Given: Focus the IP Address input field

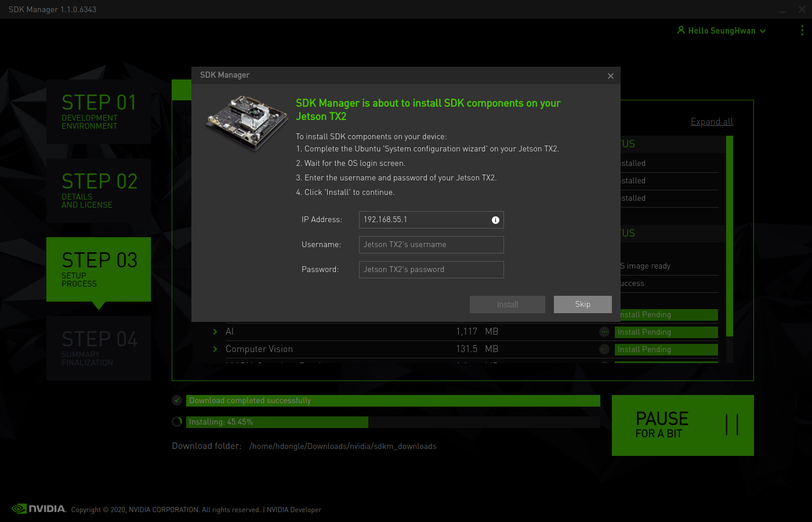Looking at the screenshot, I should coord(432,220).
